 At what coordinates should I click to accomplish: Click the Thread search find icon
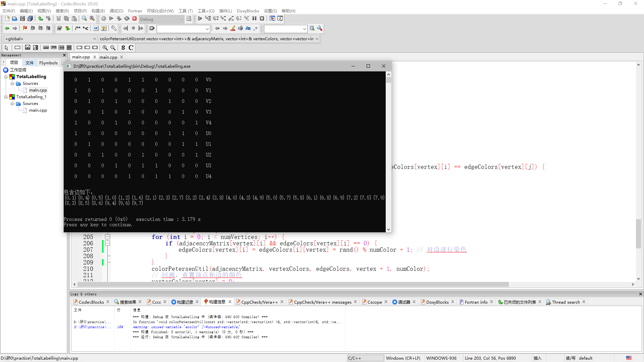click(312, 28)
